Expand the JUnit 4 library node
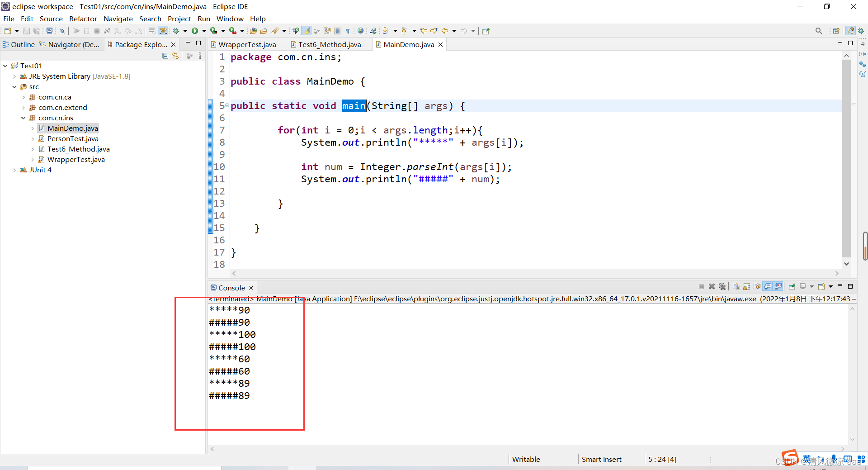The width and height of the screenshot is (868, 470). click(14, 170)
